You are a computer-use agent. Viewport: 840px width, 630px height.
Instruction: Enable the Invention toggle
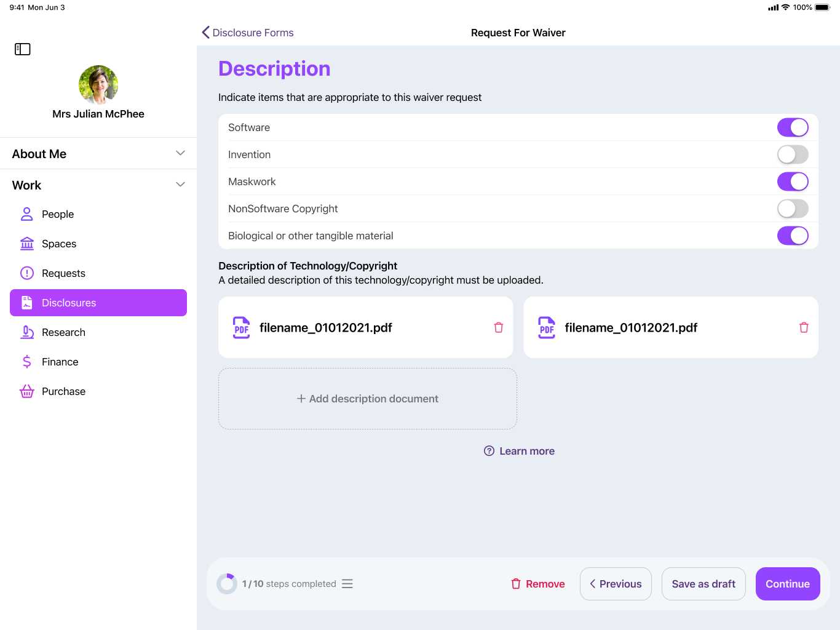click(x=792, y=154)
